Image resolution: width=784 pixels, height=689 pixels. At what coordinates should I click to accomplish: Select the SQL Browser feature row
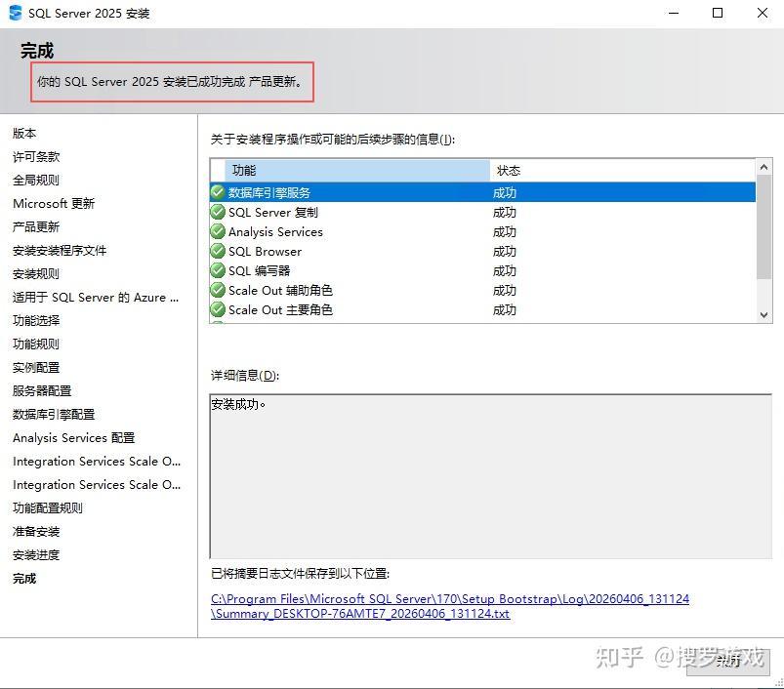tap(482, 252)
